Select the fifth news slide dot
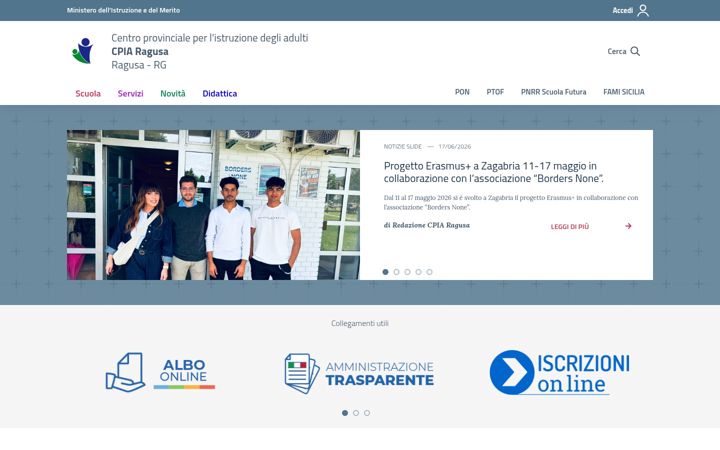The width and height of the screenshot is (720, 450). [429, 272]
